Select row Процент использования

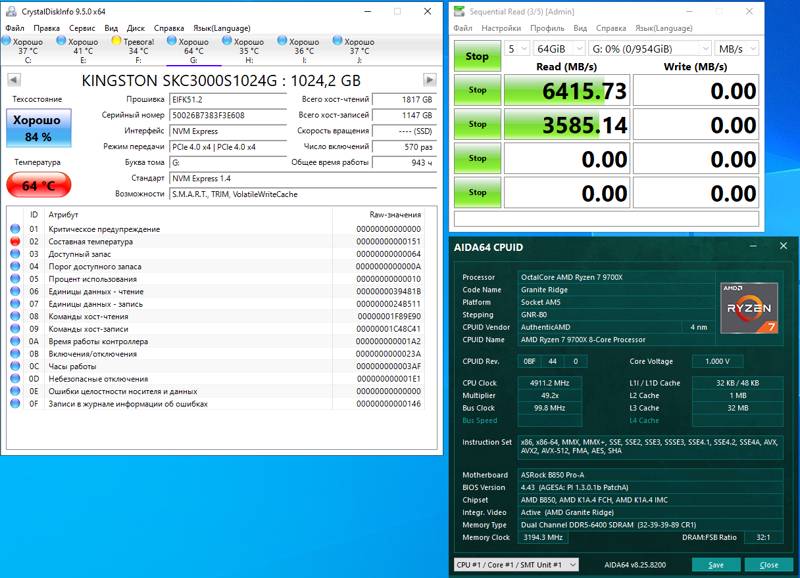(x=216, y=279)
